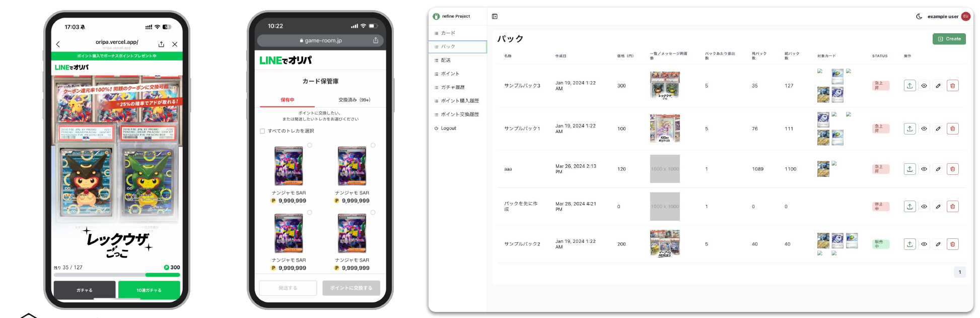Click the upload icon for パックを先に作成
Viewport: 980px width, 318px height.
pos(909,207)
